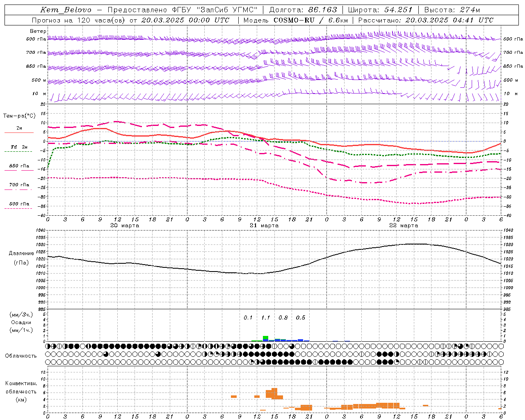The width and height of the screenshot is (525, 420).
Task: Click the Ветер panel label
Action: click(38, 31)
